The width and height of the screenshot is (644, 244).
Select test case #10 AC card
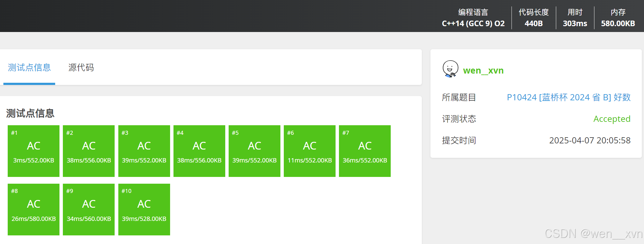click(144, 210)
